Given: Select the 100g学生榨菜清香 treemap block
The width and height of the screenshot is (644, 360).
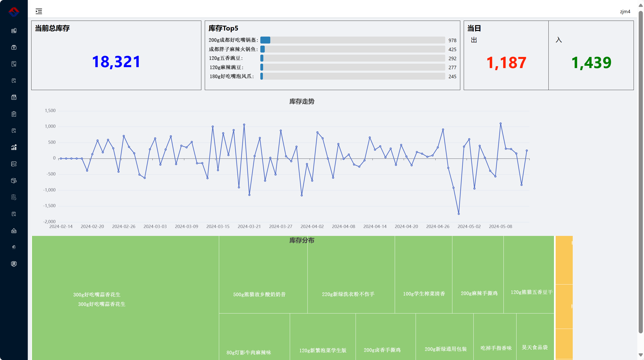Looking at the screenshot, I should [424, 274].
